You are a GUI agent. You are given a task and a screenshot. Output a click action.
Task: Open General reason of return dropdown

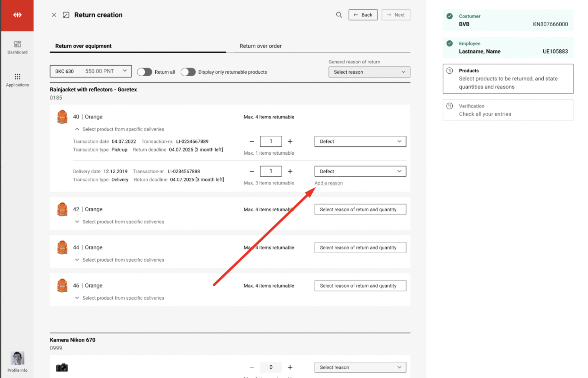click(x=369, y=72)
